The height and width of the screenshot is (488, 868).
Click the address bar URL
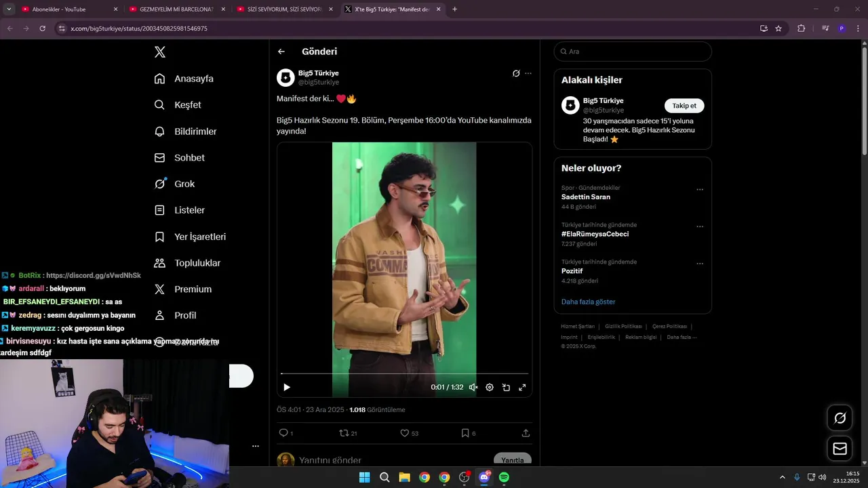pyautogui.click(x=139, y=28)
